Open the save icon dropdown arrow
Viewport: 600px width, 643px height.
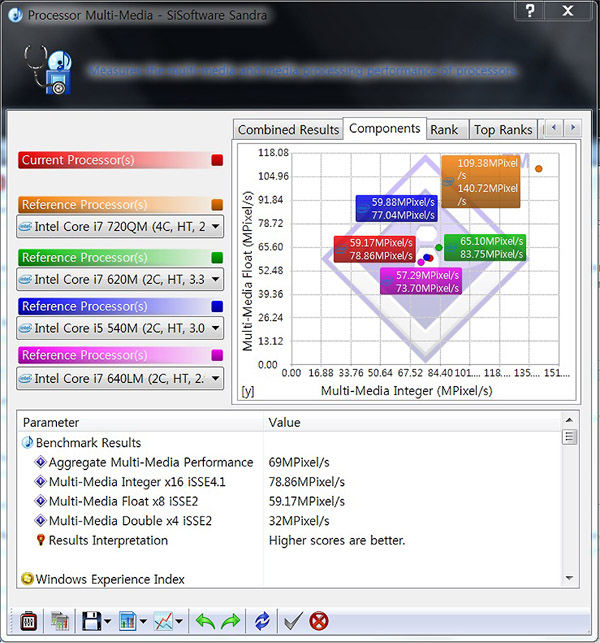(107, 622)
